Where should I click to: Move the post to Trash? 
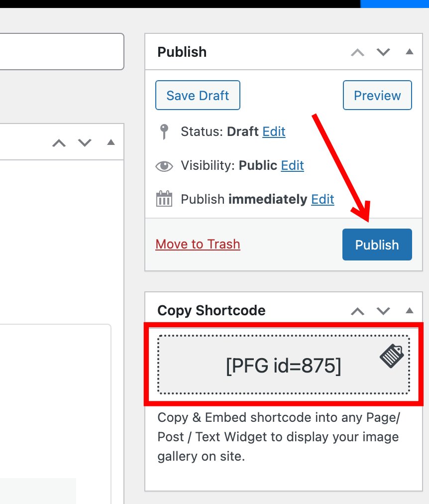click(198, 244)
